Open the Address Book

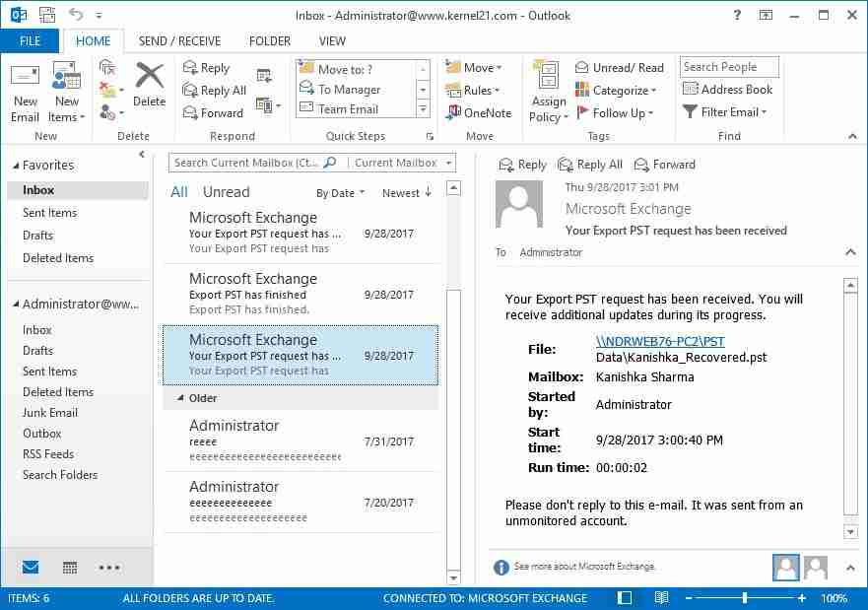727,89
